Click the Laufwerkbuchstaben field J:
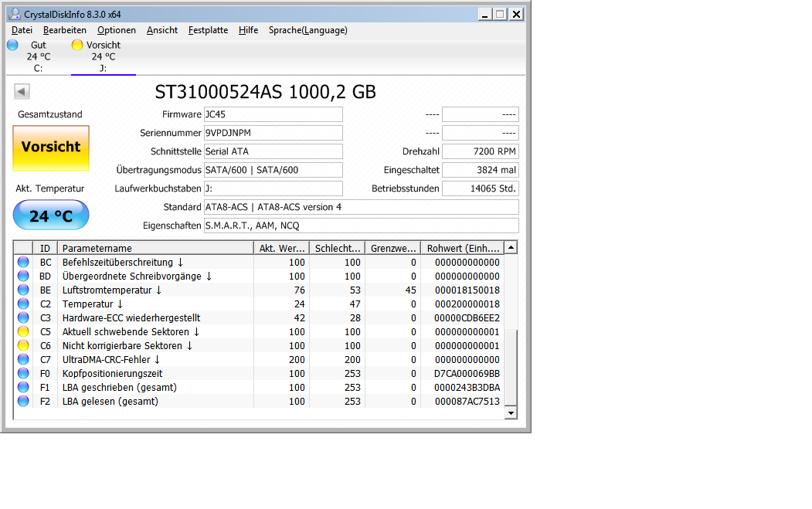The height and width of the screenshot is (509, 812). (x=273, y=188)
